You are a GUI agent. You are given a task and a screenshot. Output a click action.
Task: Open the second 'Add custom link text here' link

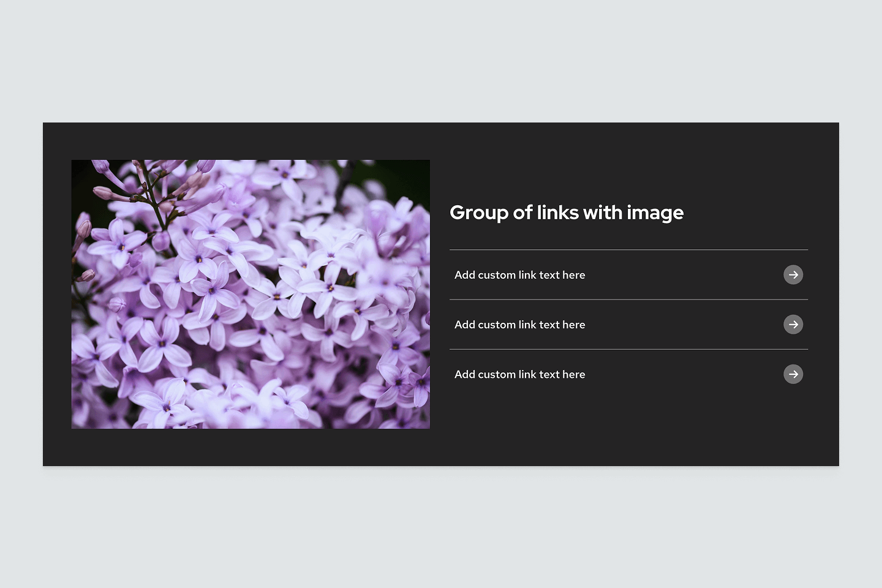519,325
